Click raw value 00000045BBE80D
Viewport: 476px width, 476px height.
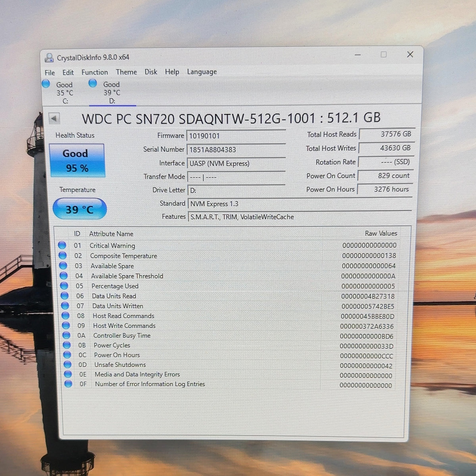pyautogui.click(x=367, y=316)
